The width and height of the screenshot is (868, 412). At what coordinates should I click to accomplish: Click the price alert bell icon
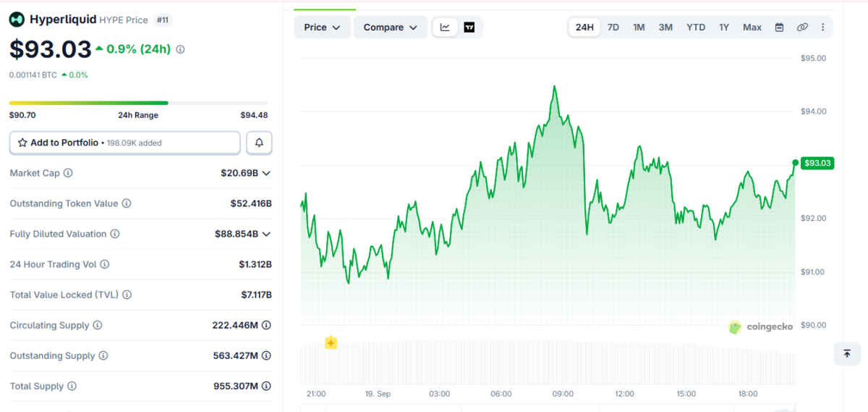pos(259,143)
